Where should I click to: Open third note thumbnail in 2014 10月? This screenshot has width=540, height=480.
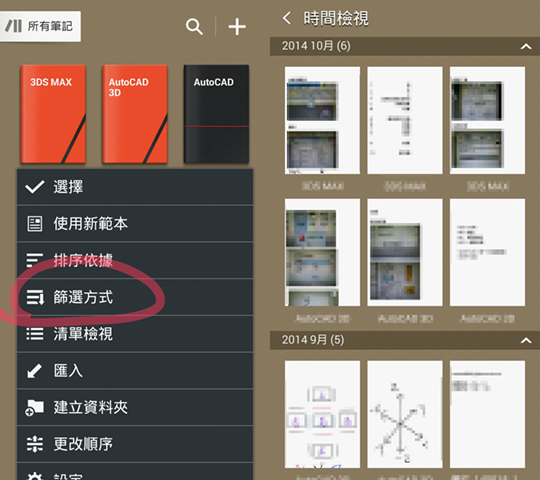pos(487,121)
